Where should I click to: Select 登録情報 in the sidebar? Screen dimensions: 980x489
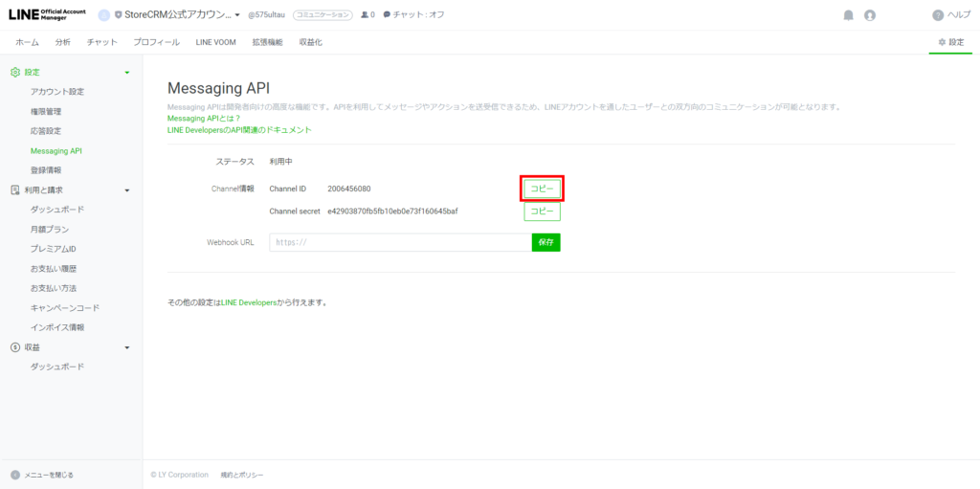point(46,170)
